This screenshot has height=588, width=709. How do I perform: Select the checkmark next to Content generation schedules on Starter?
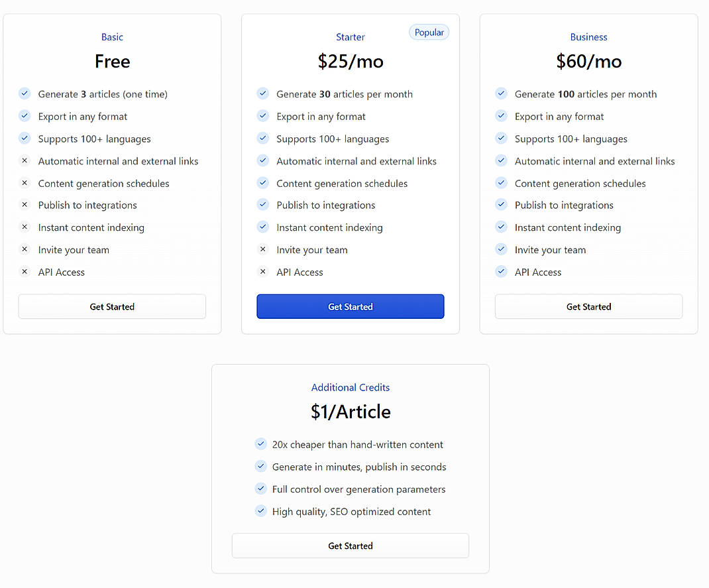coord(263,183)
